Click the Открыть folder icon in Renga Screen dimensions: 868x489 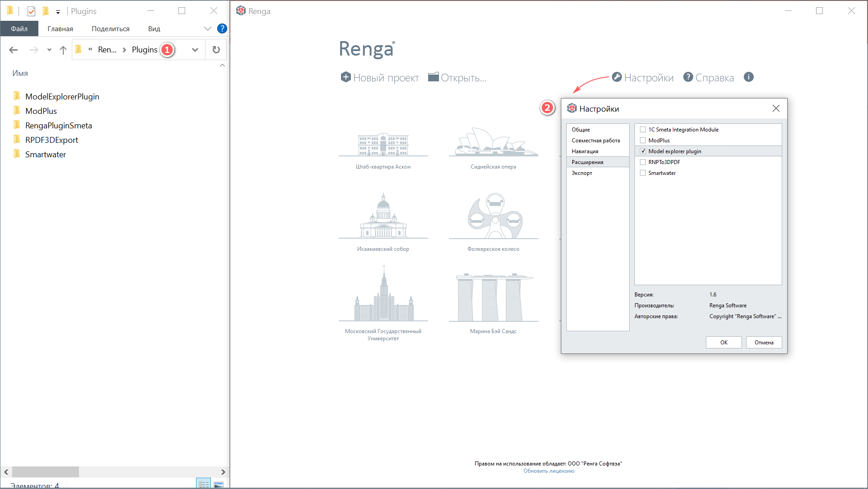434,77
